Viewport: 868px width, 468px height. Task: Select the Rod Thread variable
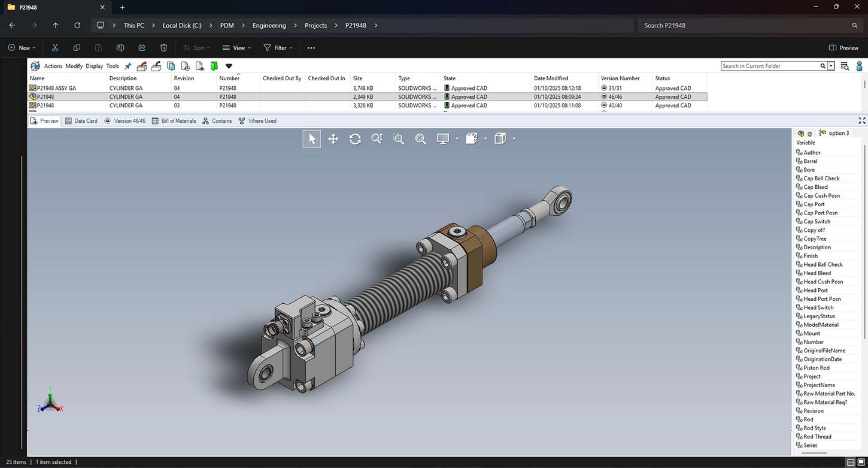point(817,437)
